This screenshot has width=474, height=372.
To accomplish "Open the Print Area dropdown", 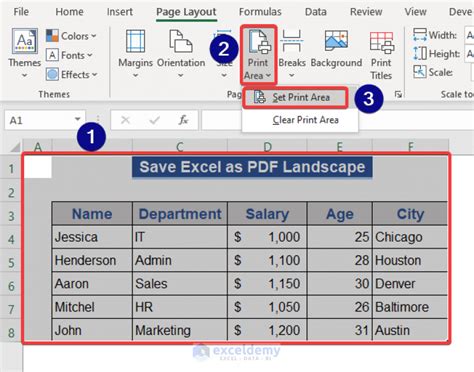I will [x=258, y=55].
